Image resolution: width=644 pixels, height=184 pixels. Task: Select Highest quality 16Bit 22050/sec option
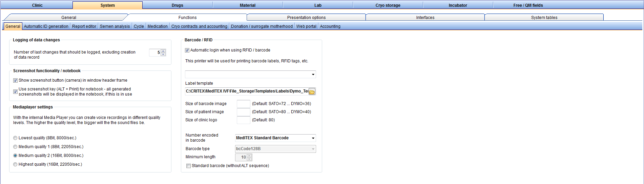[x=15, y=164]
